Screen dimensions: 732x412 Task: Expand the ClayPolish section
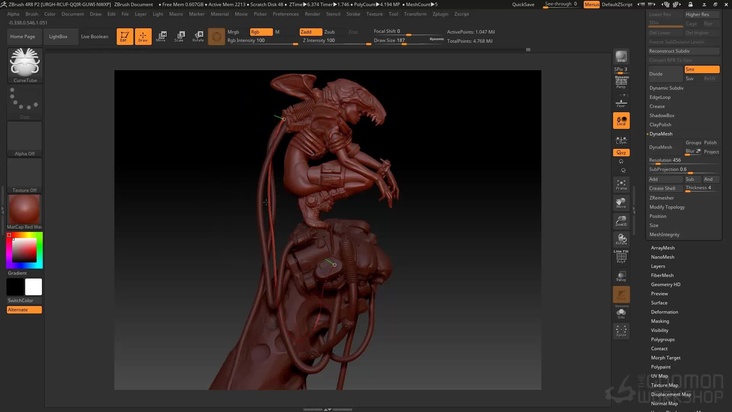pos(660,125)
